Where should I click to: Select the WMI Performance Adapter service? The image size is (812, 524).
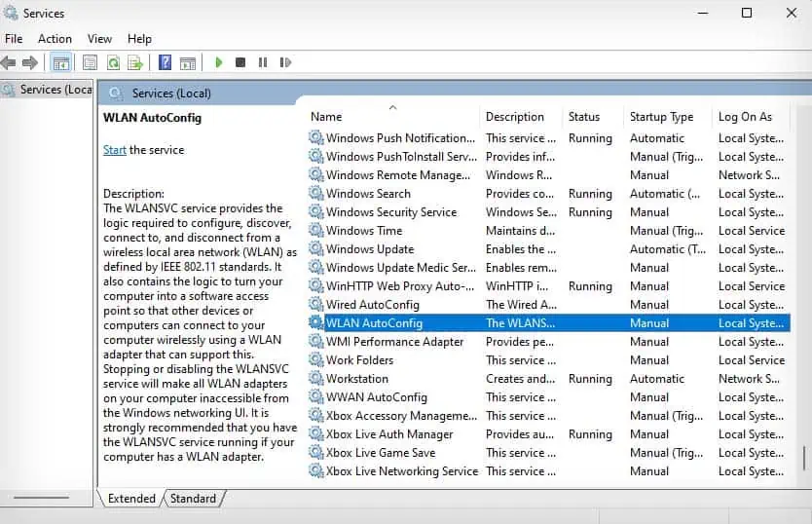point(549,342)
